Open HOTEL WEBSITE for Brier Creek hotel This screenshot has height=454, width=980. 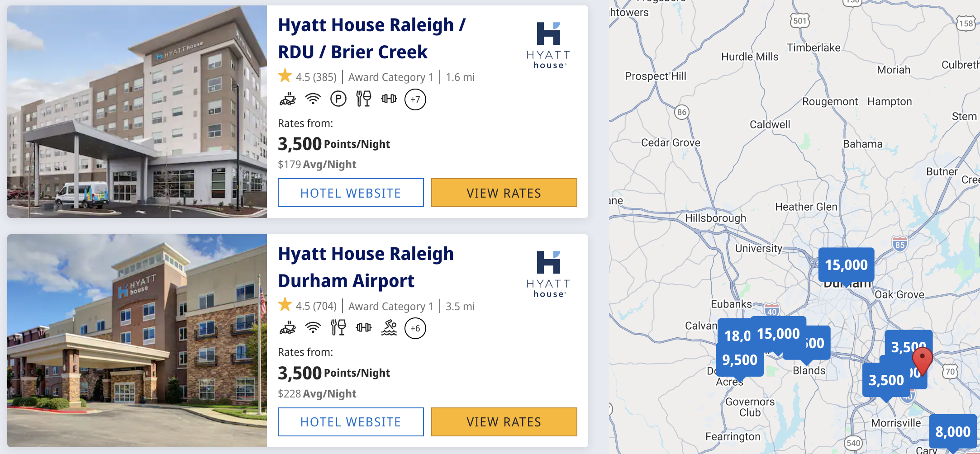tap(350, 193)
